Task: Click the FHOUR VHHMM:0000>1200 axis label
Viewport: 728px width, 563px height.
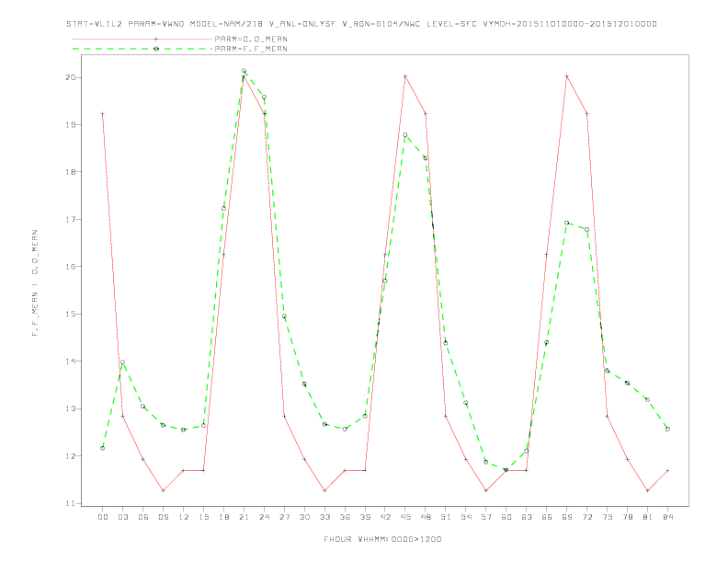Action: pos(382,539)
